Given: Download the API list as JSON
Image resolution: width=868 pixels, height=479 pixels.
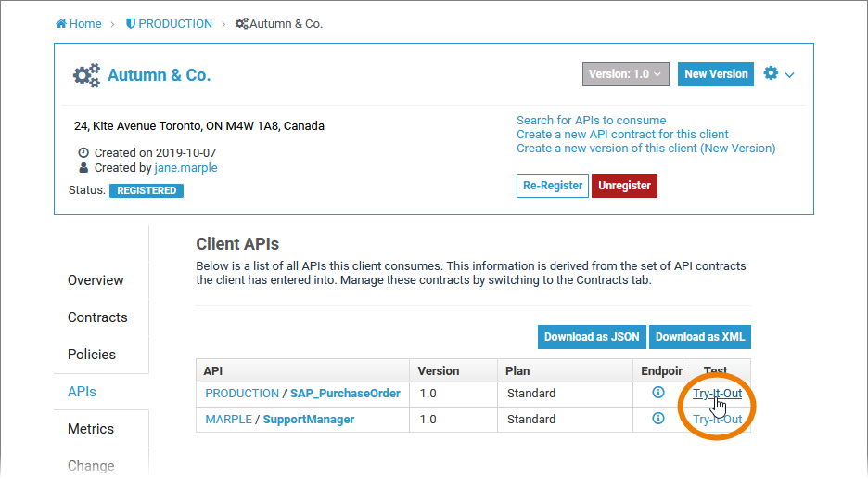Looking at the screenshot, I should coord(592,336).
